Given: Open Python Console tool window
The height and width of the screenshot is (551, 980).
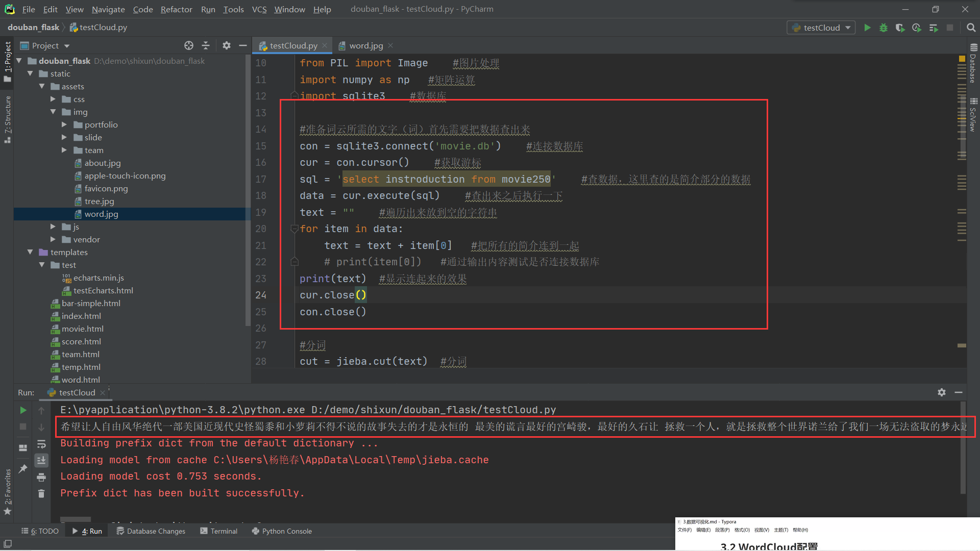Looking at the screenshot, I should tap(282, 531).
